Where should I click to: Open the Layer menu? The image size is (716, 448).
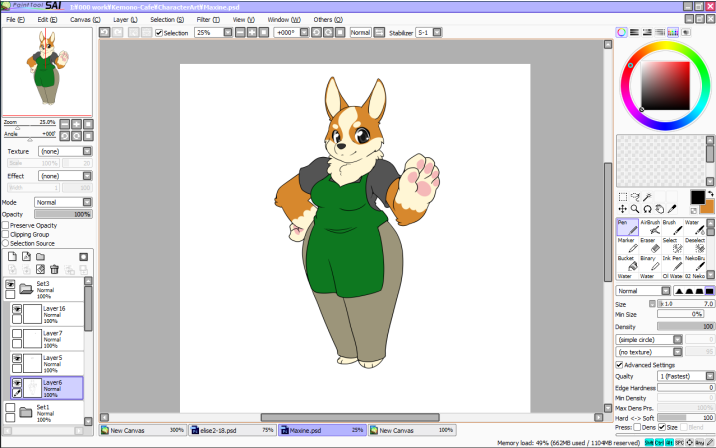coord(125,20)
